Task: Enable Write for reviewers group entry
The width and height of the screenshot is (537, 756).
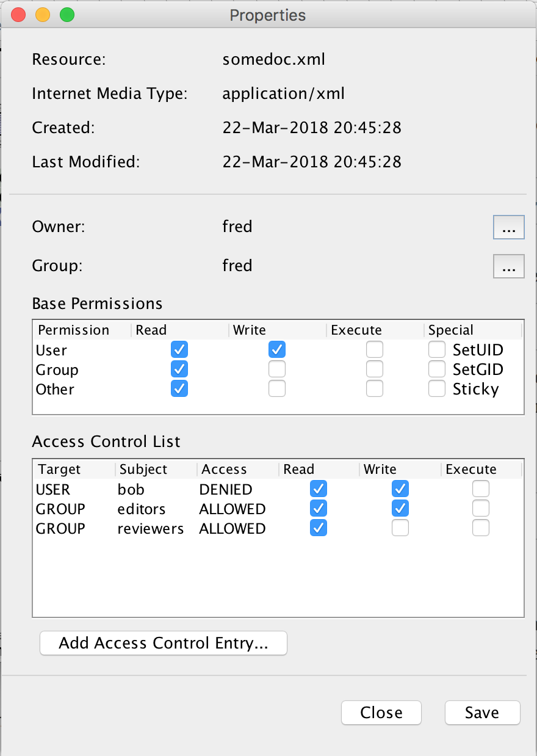Action: click(400, 528)
